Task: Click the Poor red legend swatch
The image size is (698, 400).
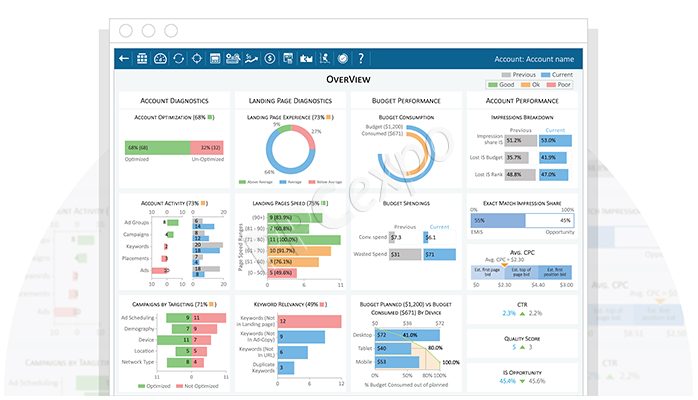Action: tap(551, 85)
